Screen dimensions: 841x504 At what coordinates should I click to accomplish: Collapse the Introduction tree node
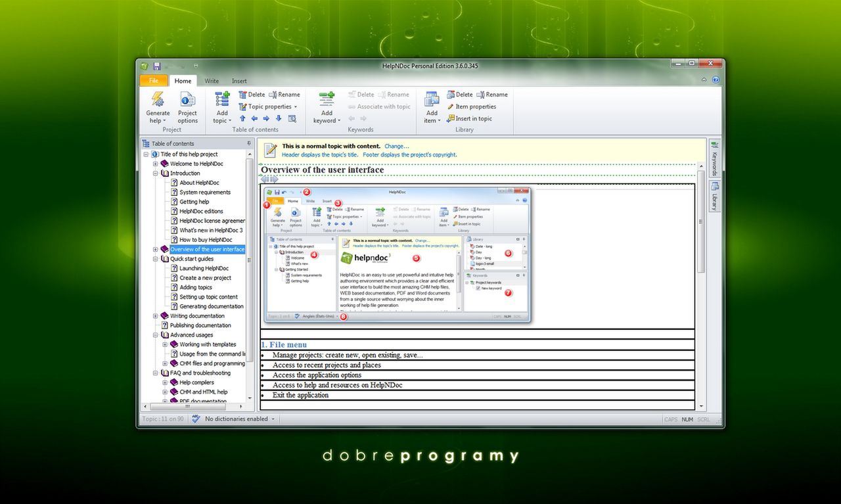pos(156,173)
